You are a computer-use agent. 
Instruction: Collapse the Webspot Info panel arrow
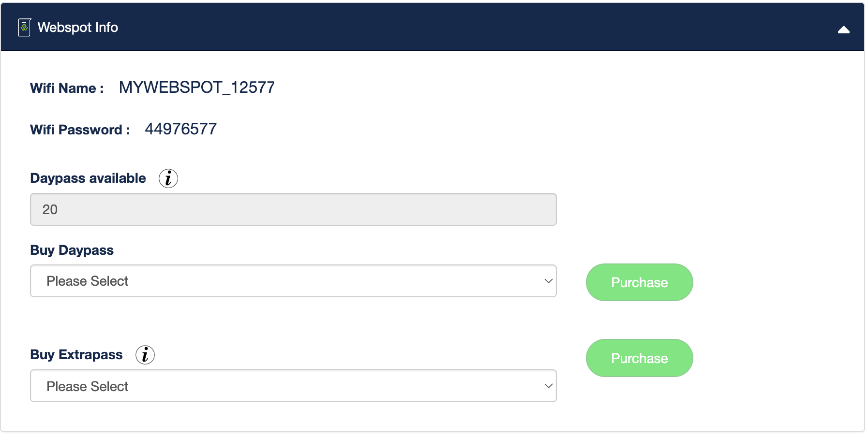[843, 30]
